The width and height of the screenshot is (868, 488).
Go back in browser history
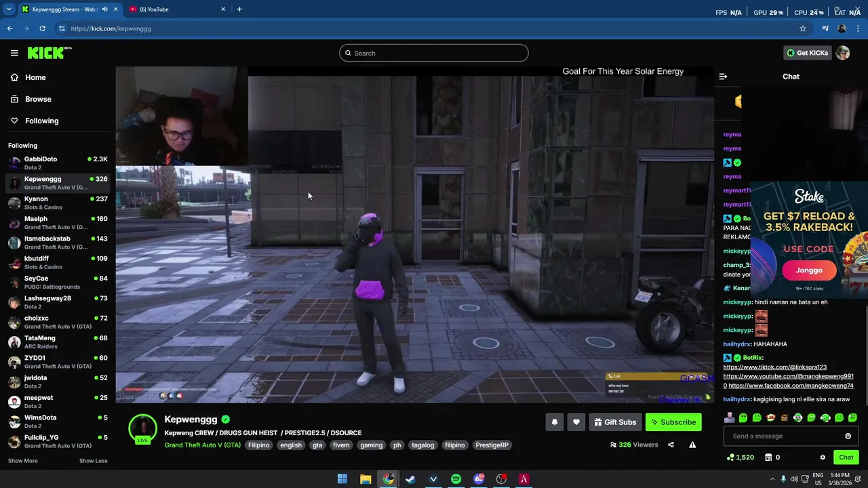(x=9, y=28)
